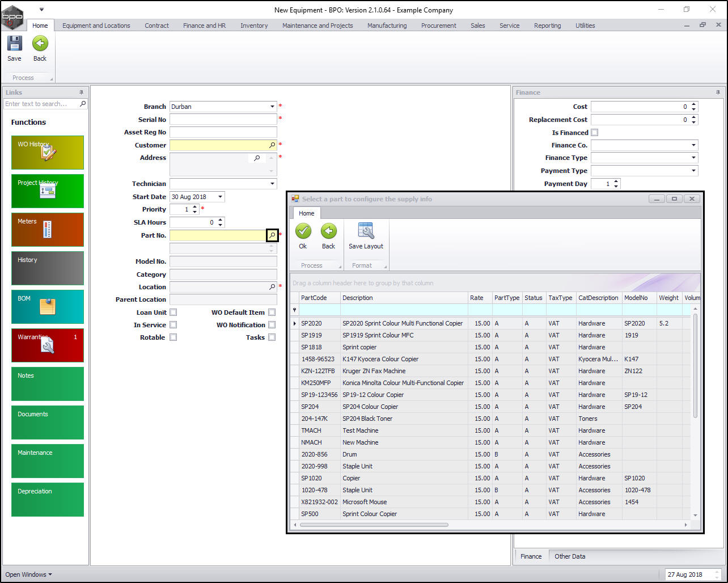Click the Save icon in the main ribbon

pyautogui.click(x=14, y=44)
